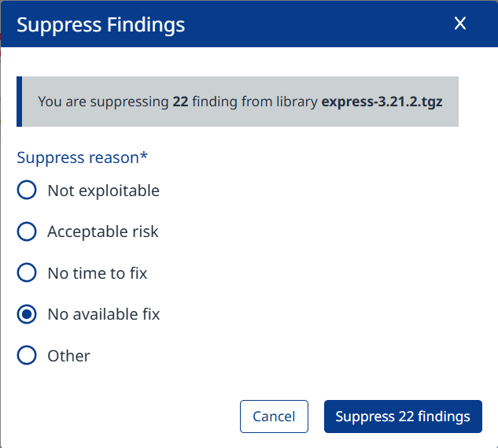Click 'You are suppressing' banner text

[102, 102]
